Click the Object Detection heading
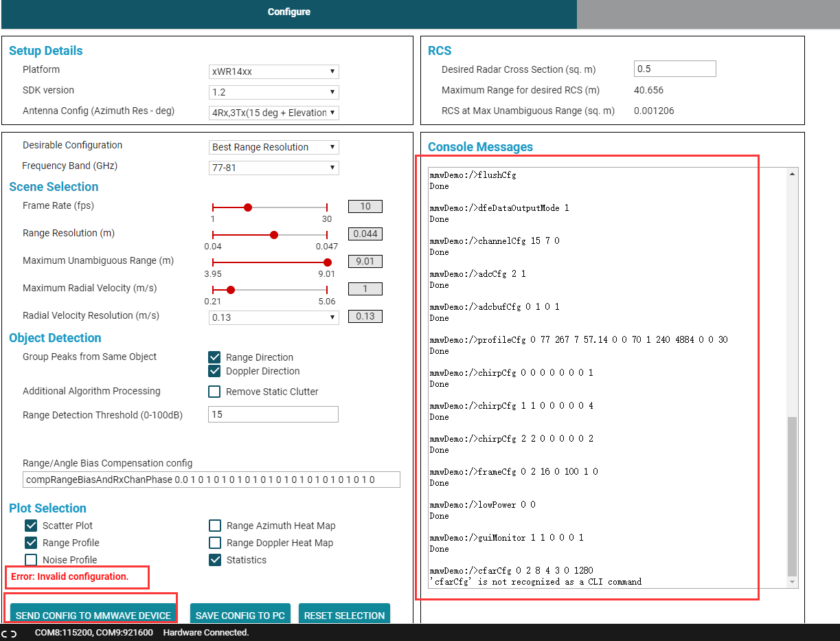Image resolution: width=840 pixels, height=641 pixels. [x=55, y=338]
